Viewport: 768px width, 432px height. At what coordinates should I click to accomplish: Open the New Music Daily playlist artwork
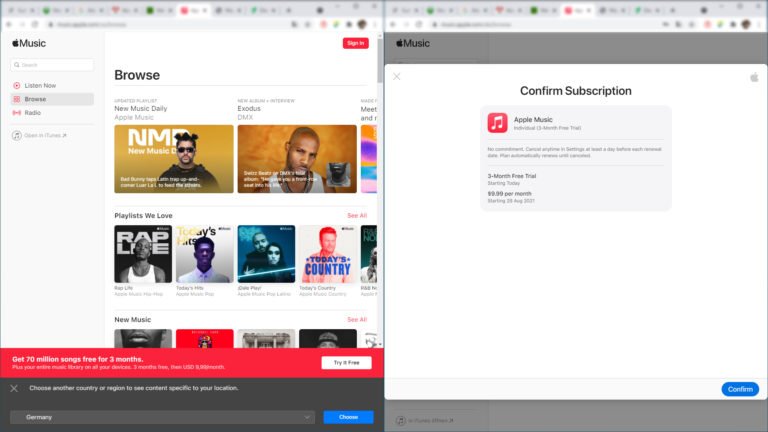[x=174, y=159]
